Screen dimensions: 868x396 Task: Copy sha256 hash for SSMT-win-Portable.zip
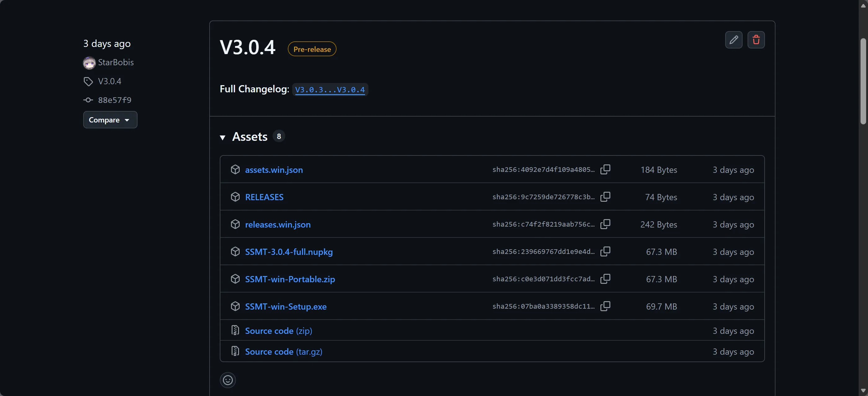(605, 279)
